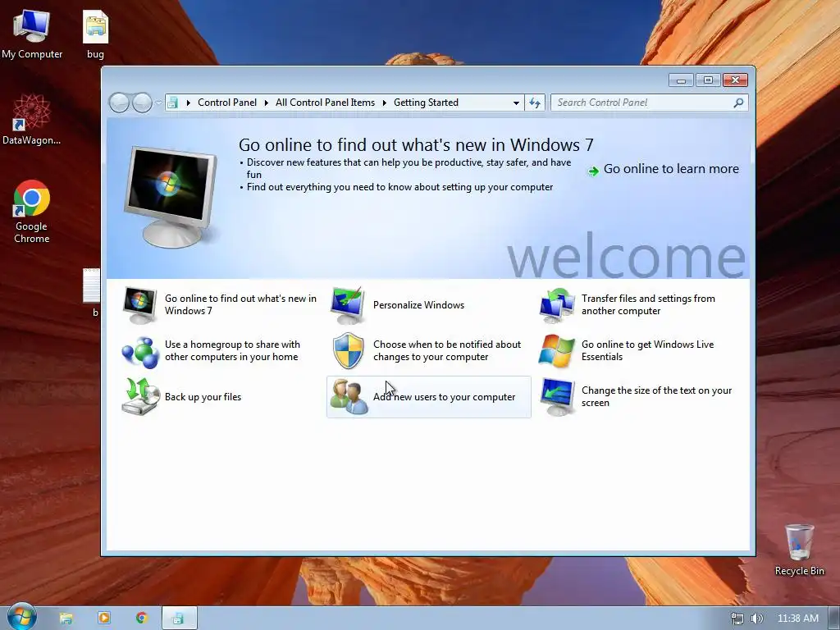Click the homegroup spheres icon
This screenshot has width=840, height=630.
pos(139,351)
